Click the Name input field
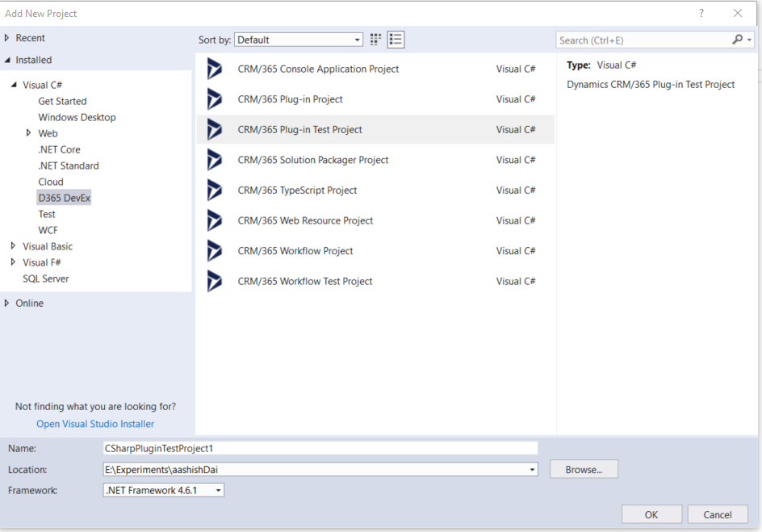The width and height of the screenshot is (762, 532). [320, 448]
